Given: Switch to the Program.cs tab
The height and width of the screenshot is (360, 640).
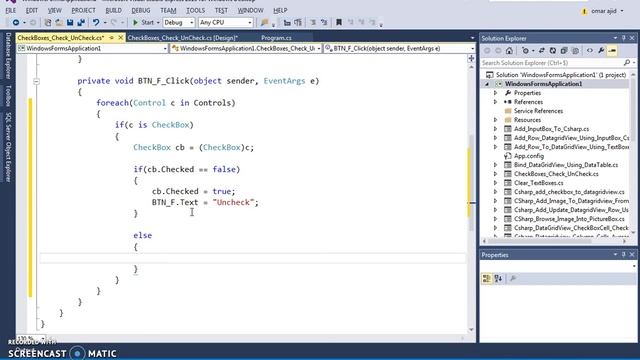Looking at the screenshot, I should tap(276, 38).
